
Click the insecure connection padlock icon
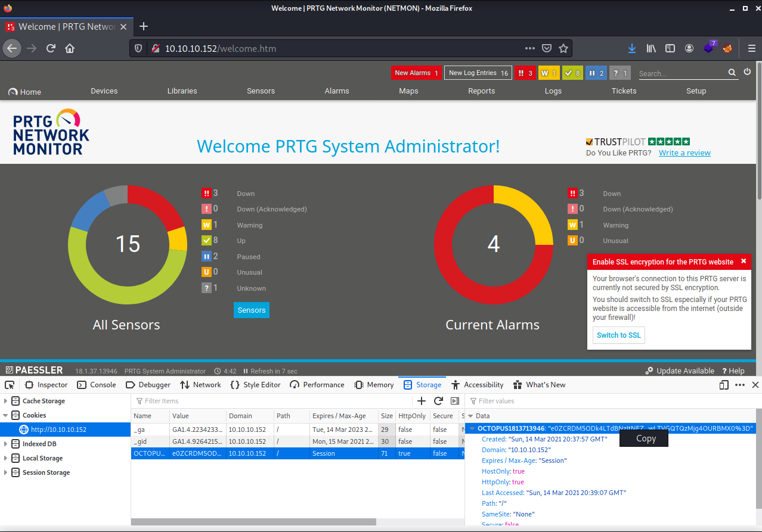point(154,48)
